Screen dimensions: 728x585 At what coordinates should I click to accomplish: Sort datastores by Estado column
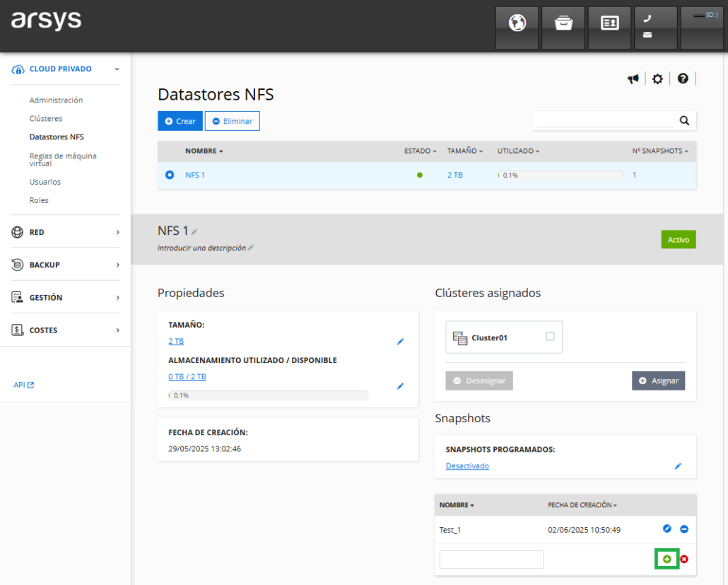tap(420, 151)
